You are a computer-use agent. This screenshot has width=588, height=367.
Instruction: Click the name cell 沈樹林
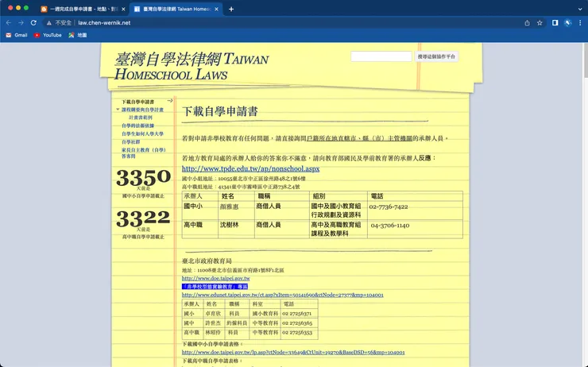229,225
